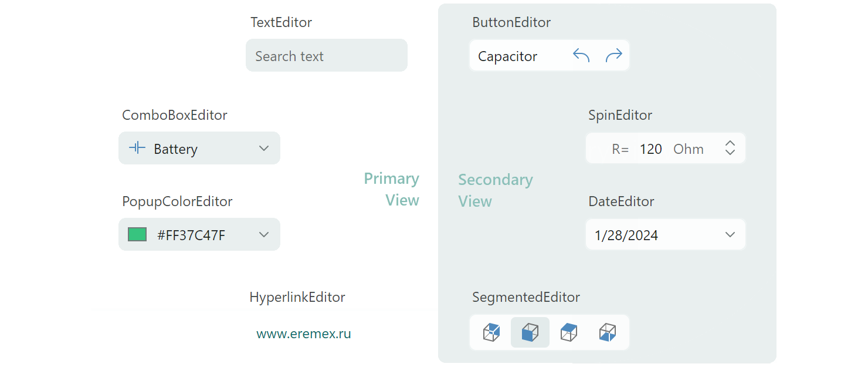Click the #FF37C47F hex color text
This screenshot has width=868, height=367.
pos(191,235)
